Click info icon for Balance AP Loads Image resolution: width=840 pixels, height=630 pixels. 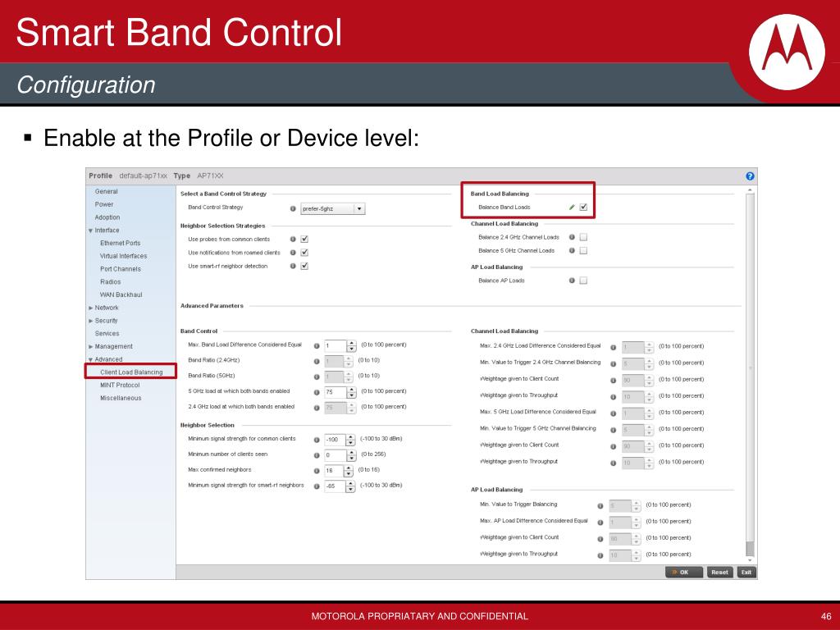pyautogui.click(x=572, y=281)
